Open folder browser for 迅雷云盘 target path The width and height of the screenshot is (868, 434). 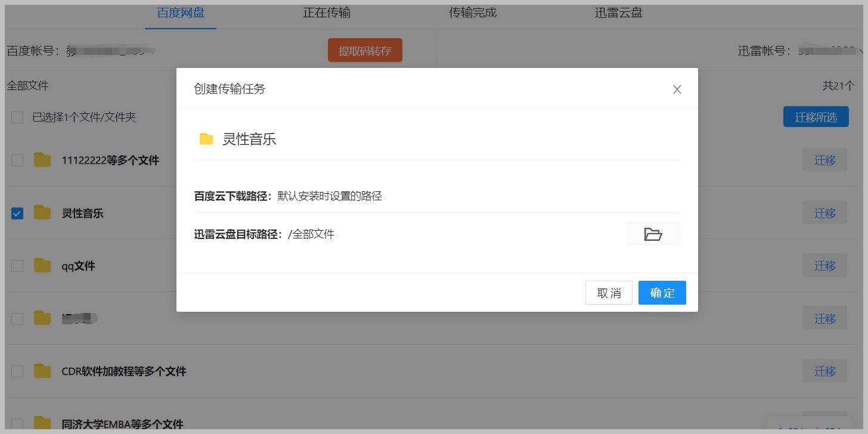(x=653, y=234)
